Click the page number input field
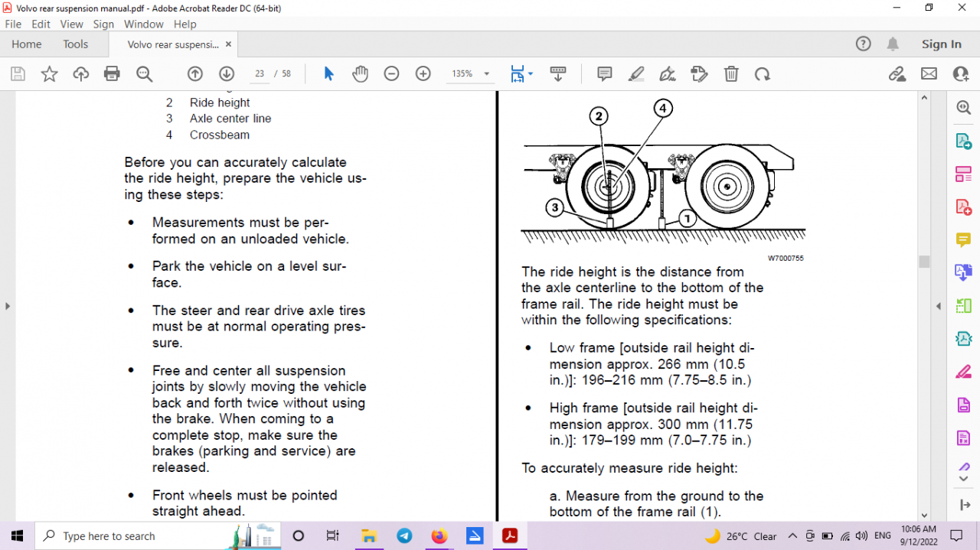This screenshot has height=550, width=980. click(260, 74)
